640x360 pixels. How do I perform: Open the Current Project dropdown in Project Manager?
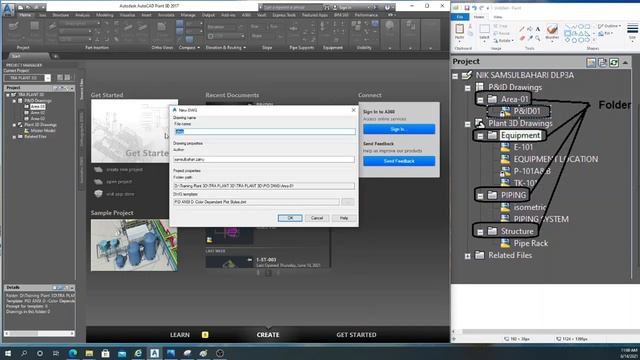[48, 78]
